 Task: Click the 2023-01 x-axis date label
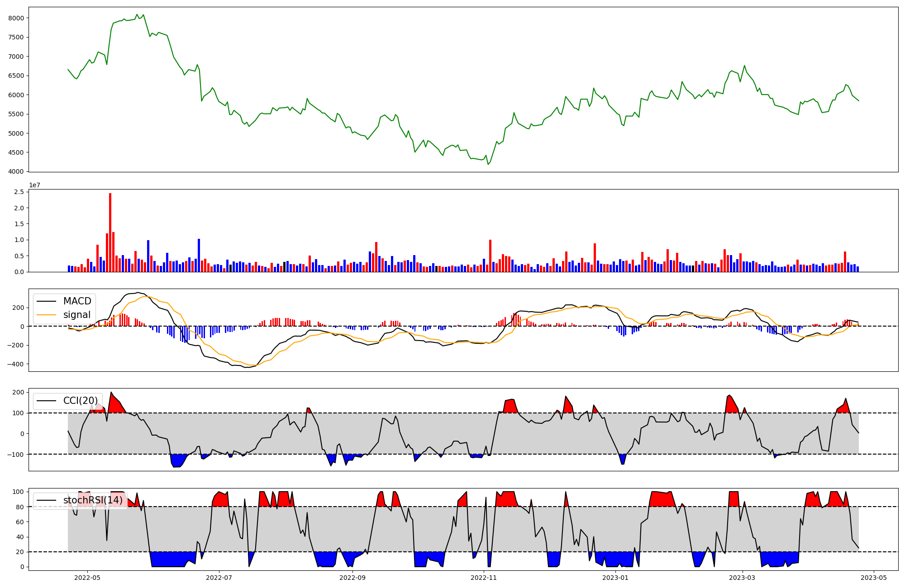pyautogui.click(x=615, y=578)
